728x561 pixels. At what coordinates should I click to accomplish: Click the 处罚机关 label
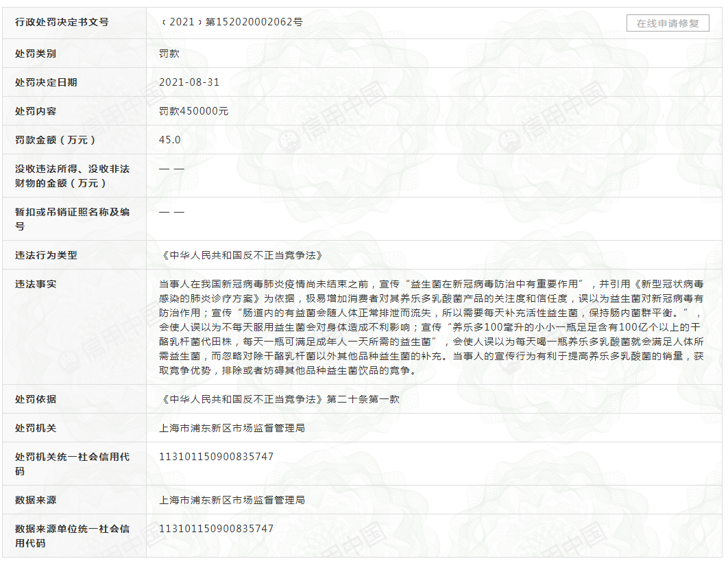[35, 428]
